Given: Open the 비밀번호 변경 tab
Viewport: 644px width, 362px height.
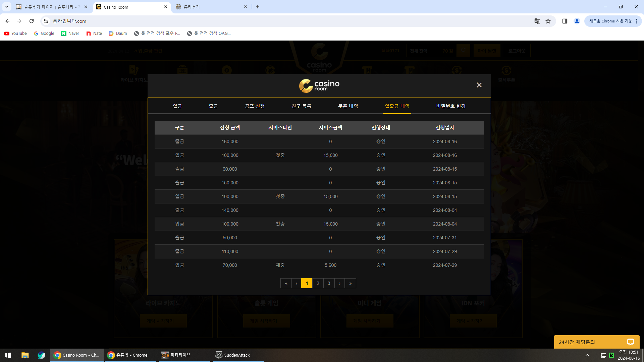Looking at the screenshot, I should click(x=451, y=106).
